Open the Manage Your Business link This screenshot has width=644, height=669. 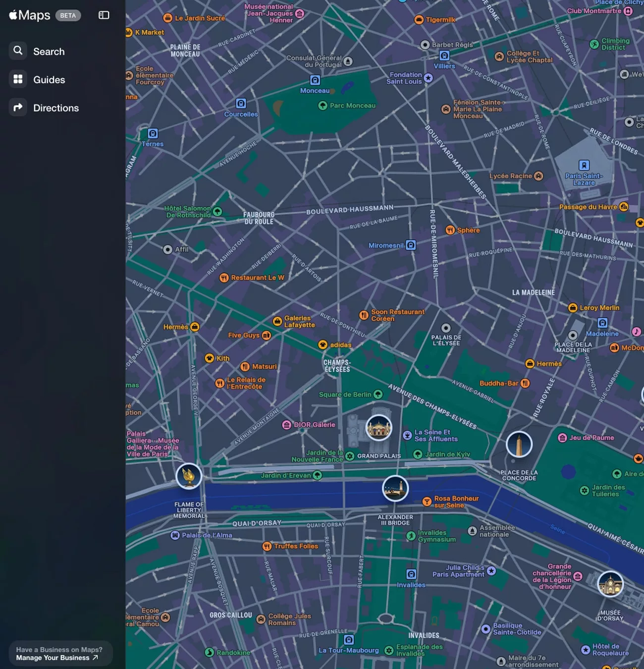57,658
